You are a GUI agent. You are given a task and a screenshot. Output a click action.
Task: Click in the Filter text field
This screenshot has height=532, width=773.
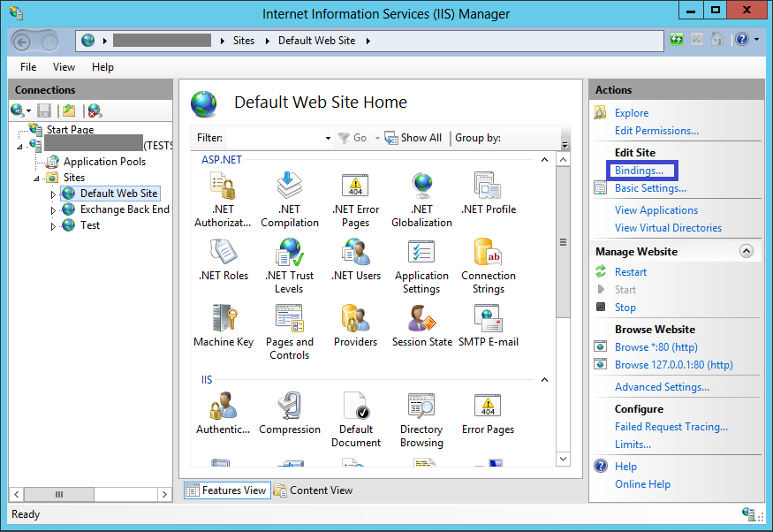click(x=275, y=138)
